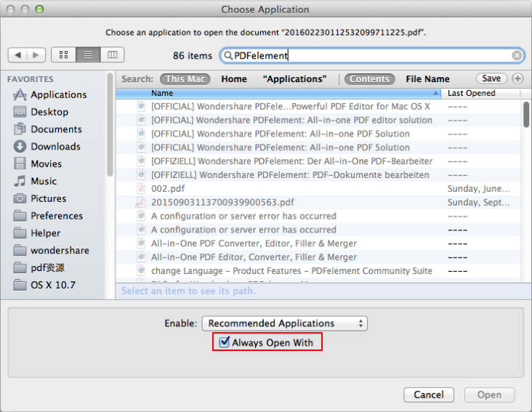Sort by Last Opened column header

point(480,93)
